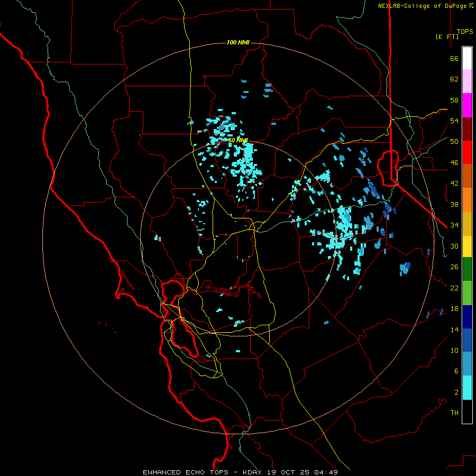Viewport: 476px width, 476px height.
Task: Click the 50 legend value
Action: pyautogui.click(x=454, y=142)
